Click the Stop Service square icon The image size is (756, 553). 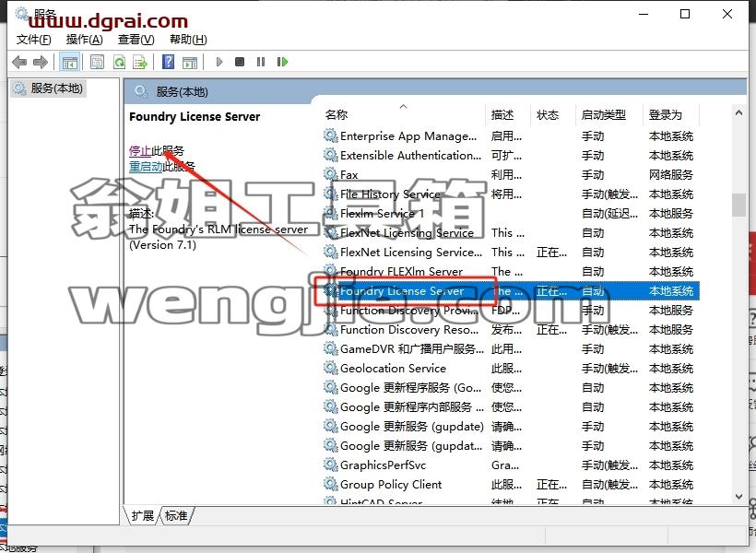point(240,62)
